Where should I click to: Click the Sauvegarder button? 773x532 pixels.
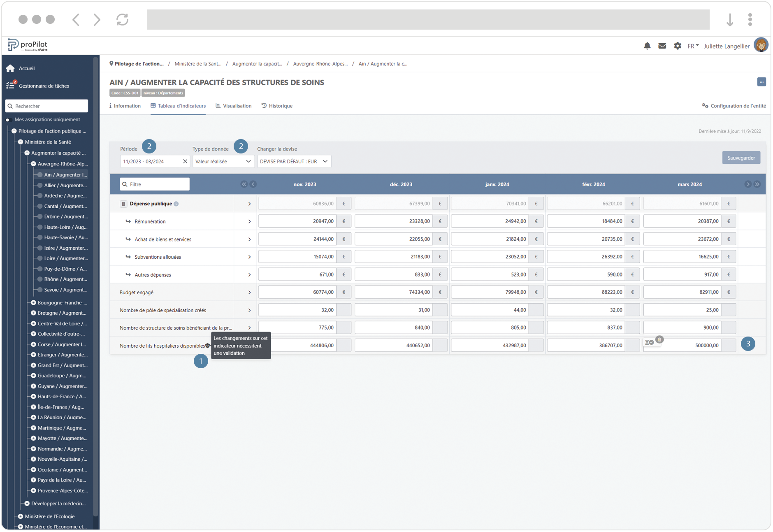741,158
